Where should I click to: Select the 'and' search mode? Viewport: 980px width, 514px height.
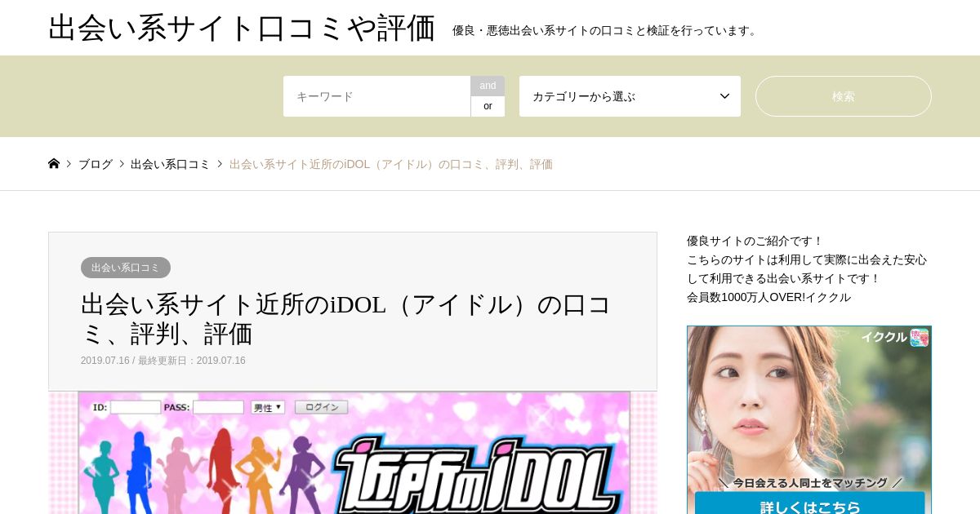[x=488, y=86]
